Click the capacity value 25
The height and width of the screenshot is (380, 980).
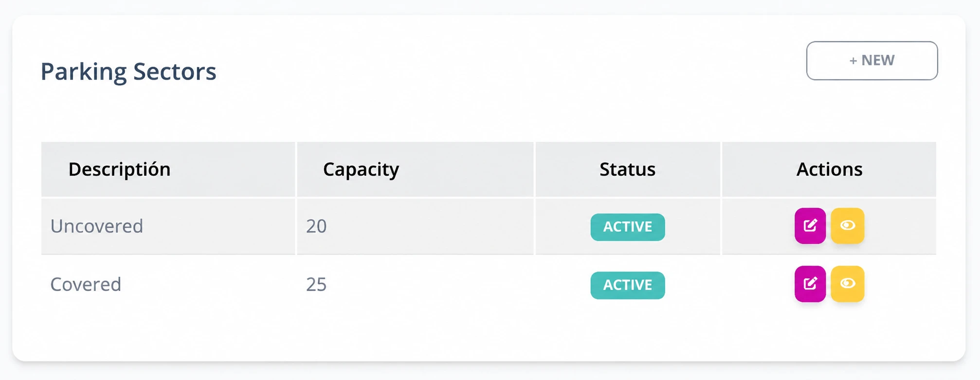pos(316,284)
